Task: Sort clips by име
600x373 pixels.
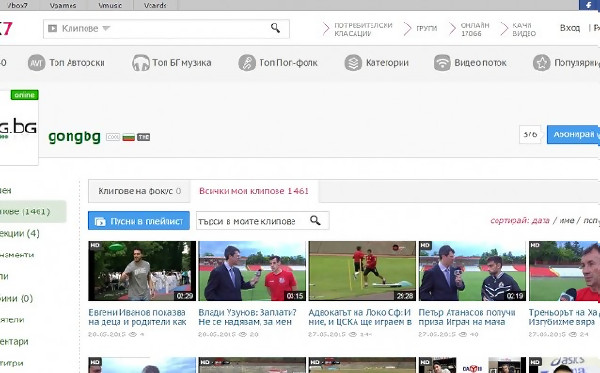Action: point(567,221)
